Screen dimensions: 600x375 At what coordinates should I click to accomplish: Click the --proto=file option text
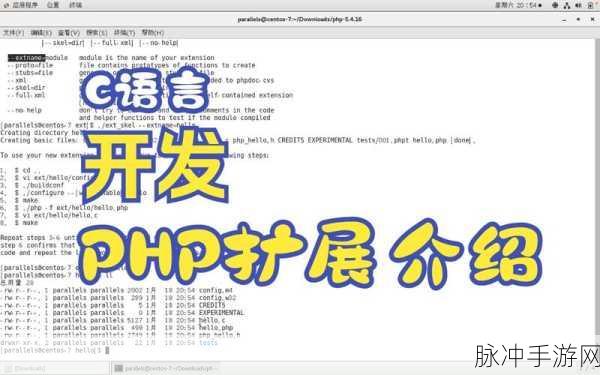click(x=30, y=65)
